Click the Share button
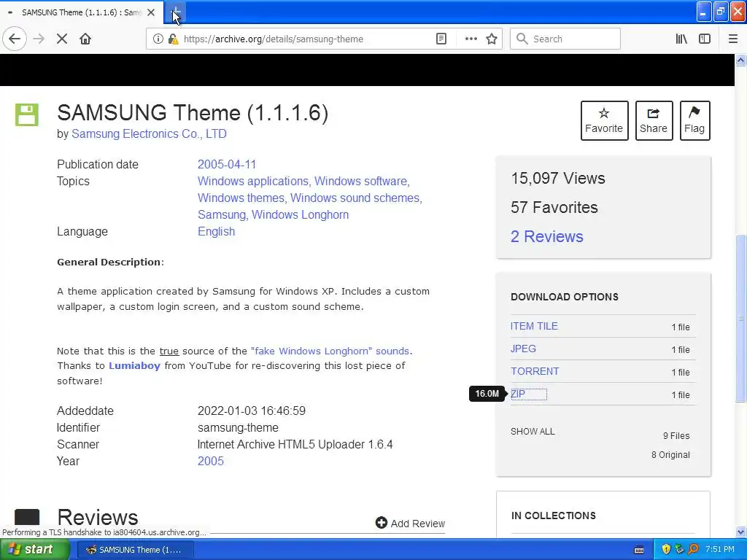The image size is (747, 560). tap(654, 120)
